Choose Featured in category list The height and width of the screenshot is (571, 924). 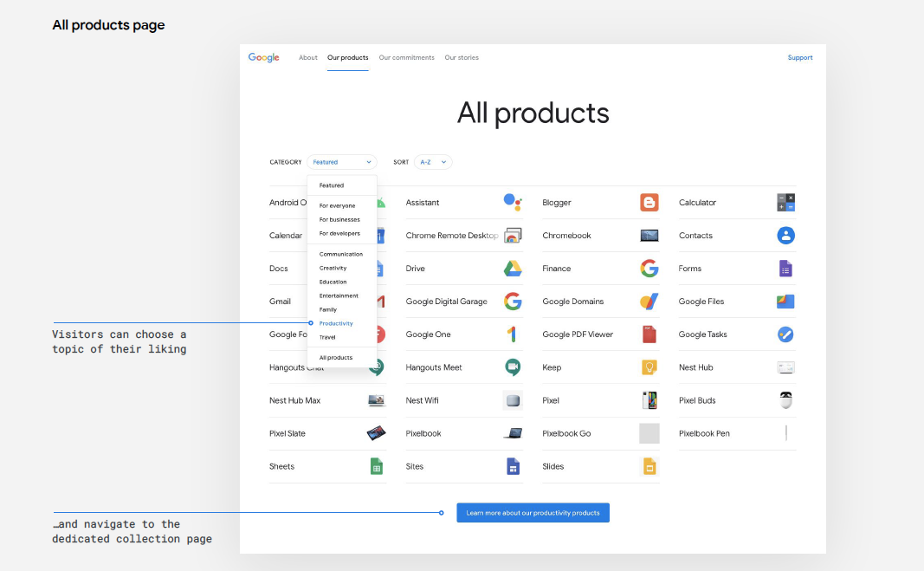click(x=331, y=185)
